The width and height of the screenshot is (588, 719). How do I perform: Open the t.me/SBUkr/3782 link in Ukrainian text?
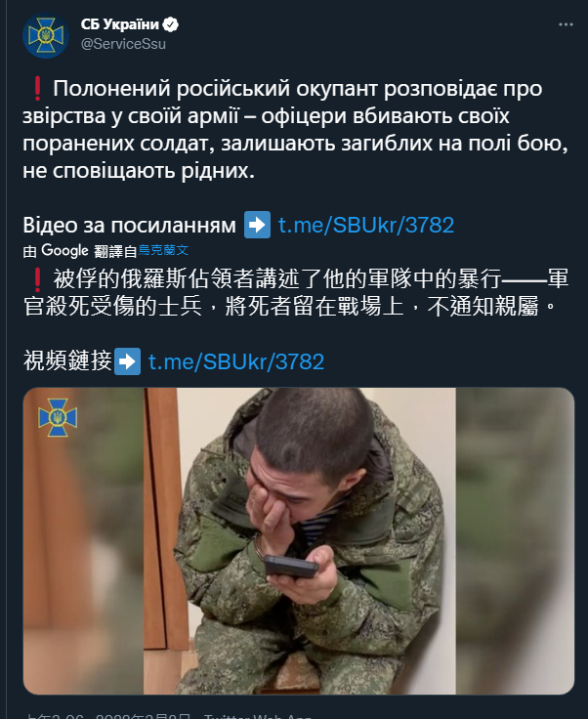366,225
